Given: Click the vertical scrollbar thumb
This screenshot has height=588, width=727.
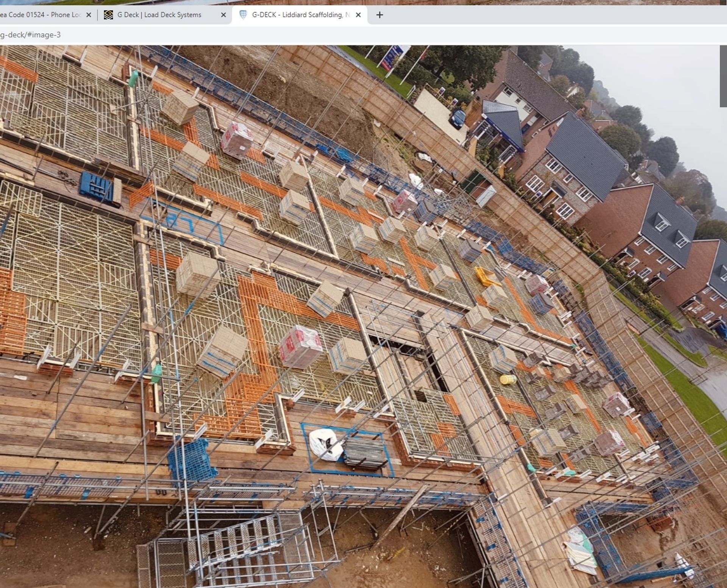Looking at the screenshot, I should pos(723,76).
